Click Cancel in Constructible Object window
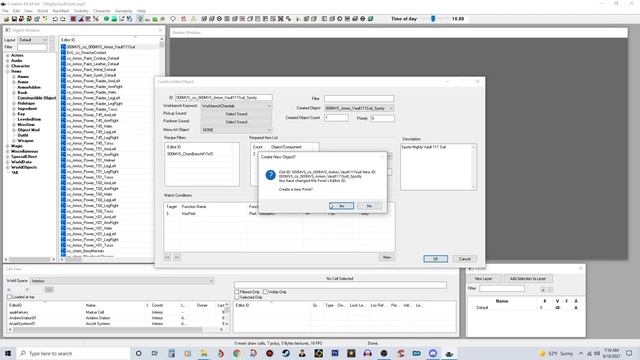This screenshot has width=640, height=360. click(x=464, y=259)
